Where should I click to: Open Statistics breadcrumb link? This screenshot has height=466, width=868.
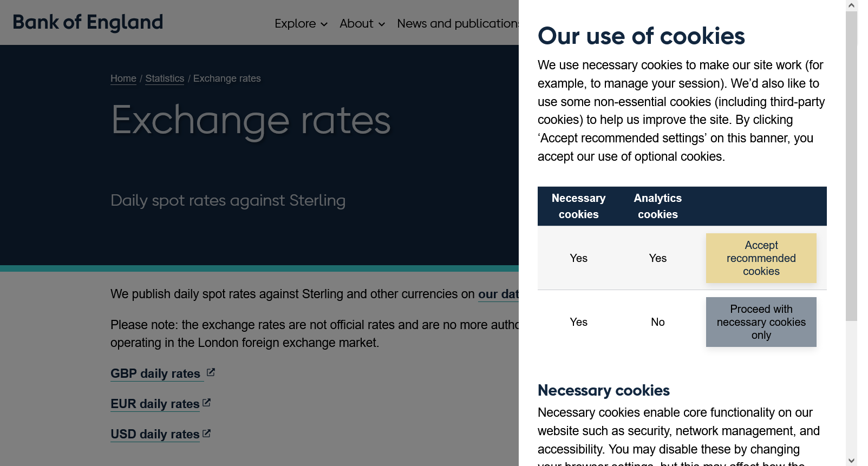165,78
